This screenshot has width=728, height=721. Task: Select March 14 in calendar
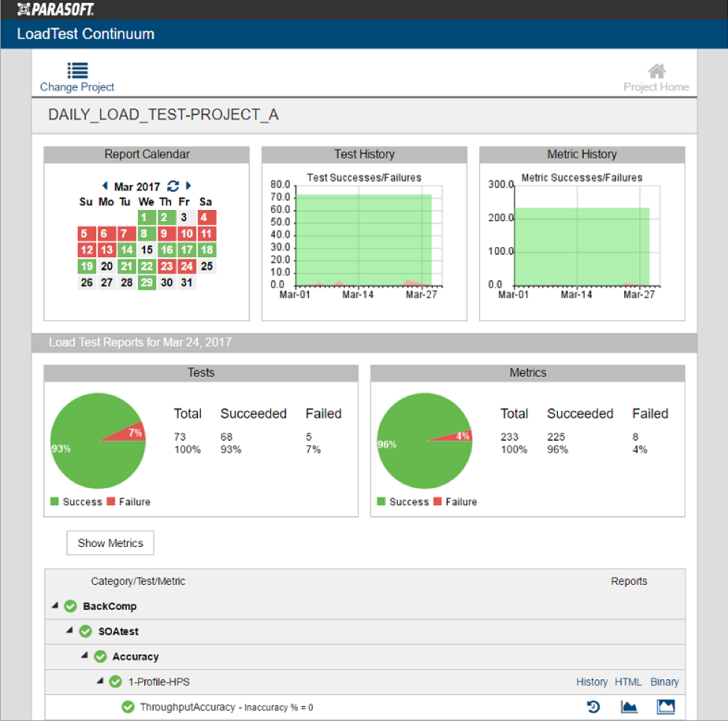[127, 250]
